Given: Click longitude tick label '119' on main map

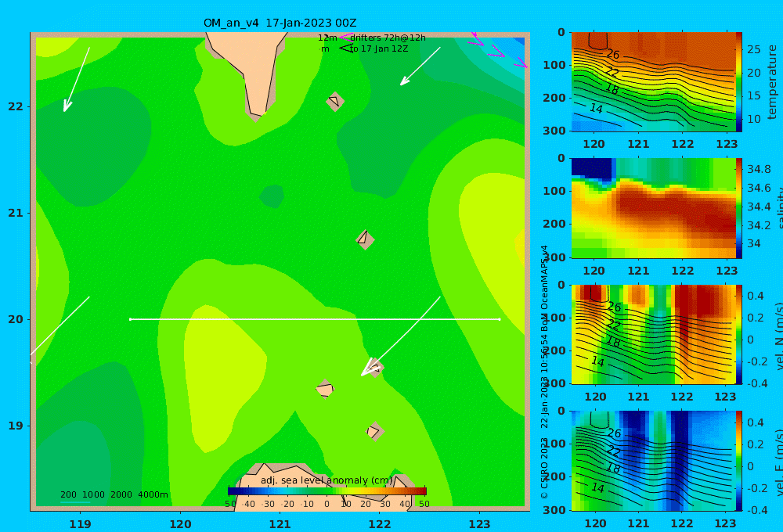Looking at the screenshot, I should pos(81,524).
